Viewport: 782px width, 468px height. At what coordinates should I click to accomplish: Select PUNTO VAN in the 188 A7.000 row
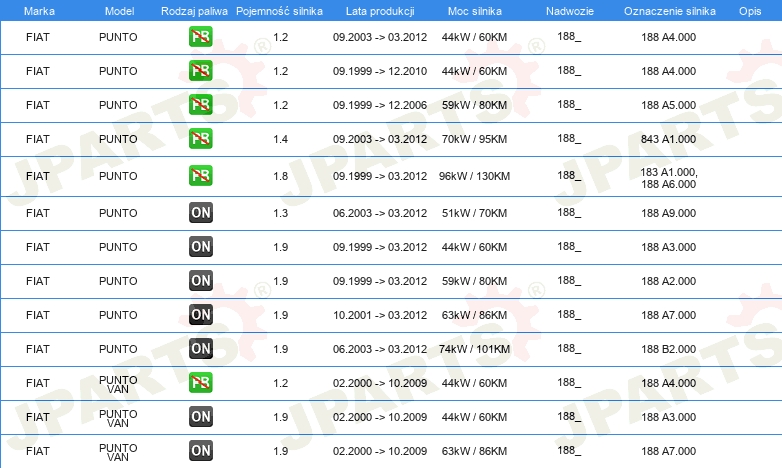(118, 452)
